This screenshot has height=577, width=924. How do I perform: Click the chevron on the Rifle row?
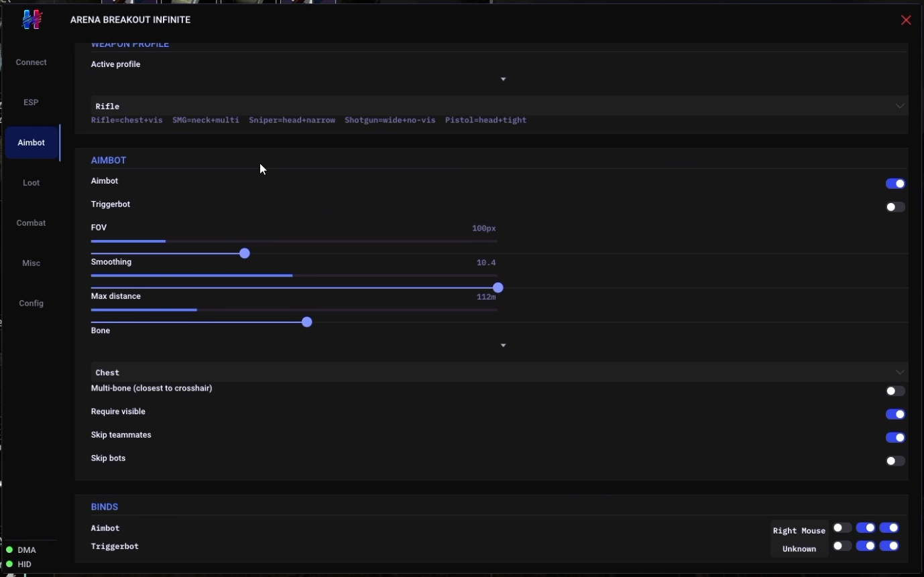(x=900, y=106)
